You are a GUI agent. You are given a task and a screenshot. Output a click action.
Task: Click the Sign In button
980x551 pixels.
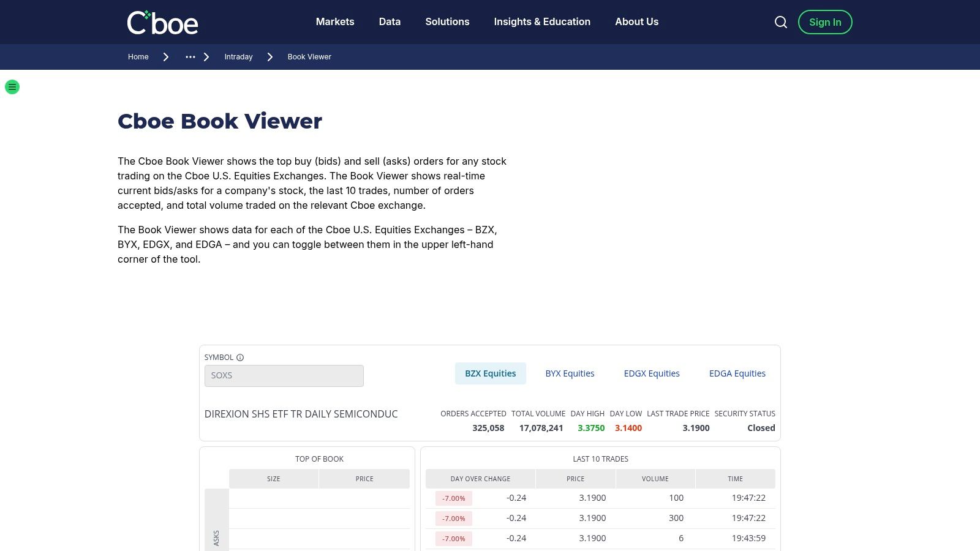pyautogui.click(x=825, y=21)
